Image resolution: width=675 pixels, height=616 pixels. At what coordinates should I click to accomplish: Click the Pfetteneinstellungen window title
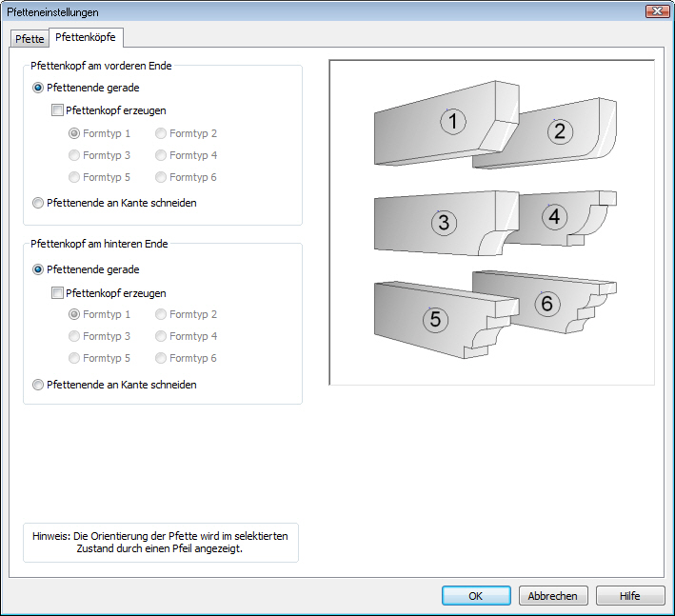point(52,12)
